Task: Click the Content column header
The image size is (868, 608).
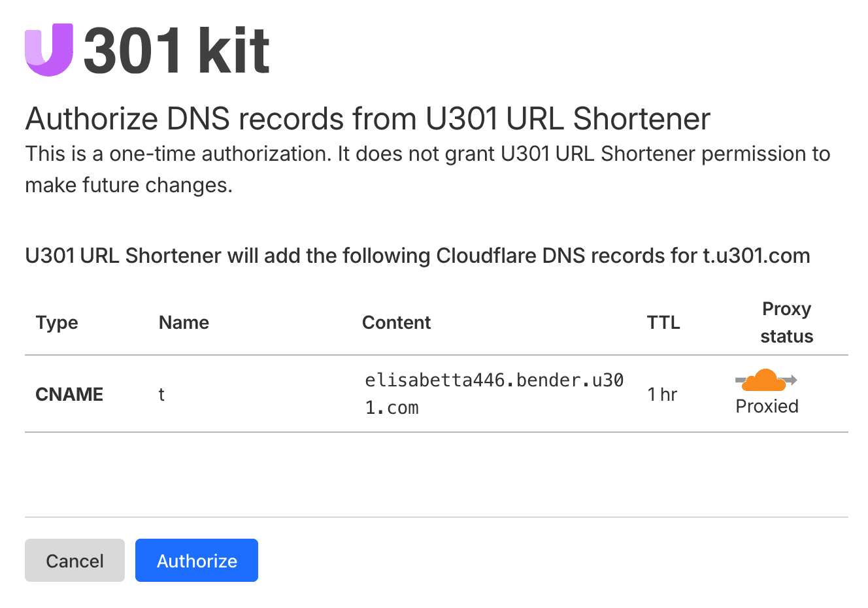Action: [396, 322]
